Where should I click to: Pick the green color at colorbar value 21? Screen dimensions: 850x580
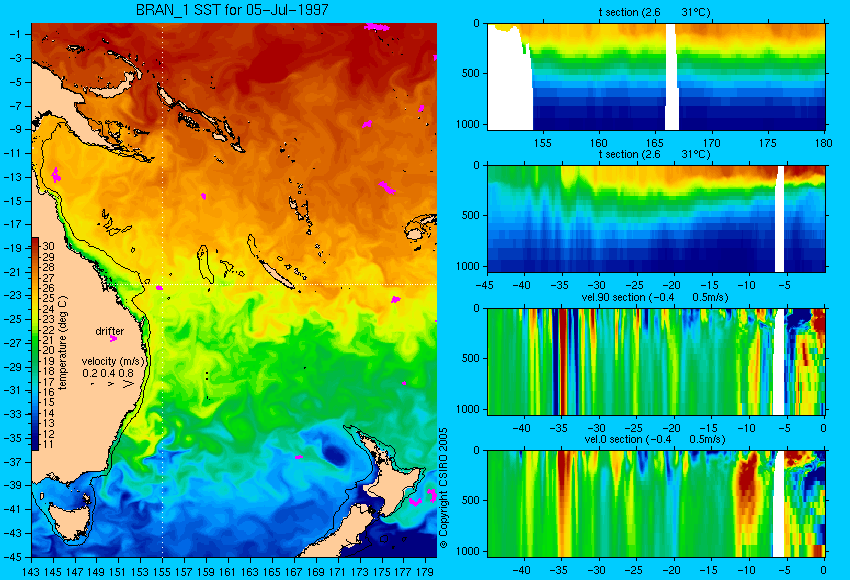pyautogui.click(x=35, y=340)
